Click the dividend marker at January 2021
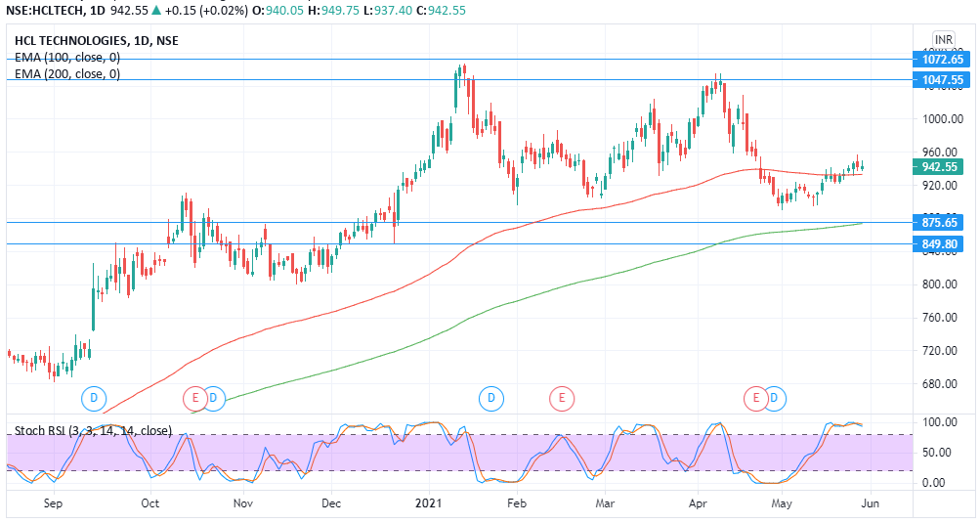The image size is (980, 524). pyautogui.click(x=490, y=398)
